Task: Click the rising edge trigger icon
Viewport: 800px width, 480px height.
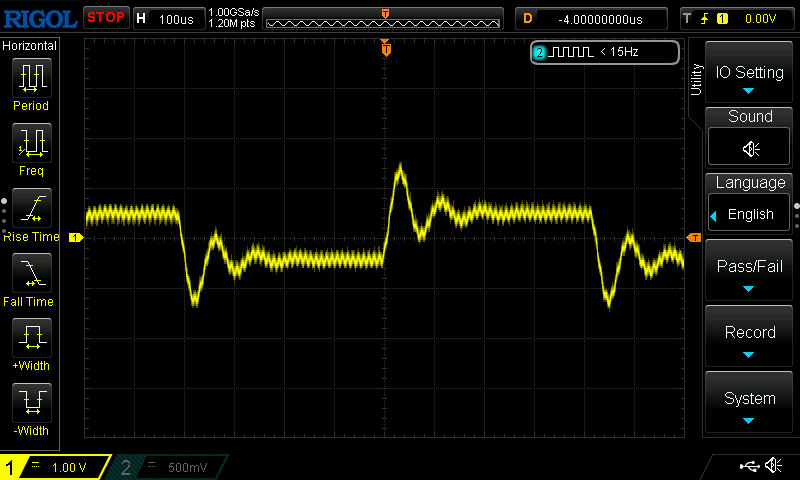Action: click(705, 19)
